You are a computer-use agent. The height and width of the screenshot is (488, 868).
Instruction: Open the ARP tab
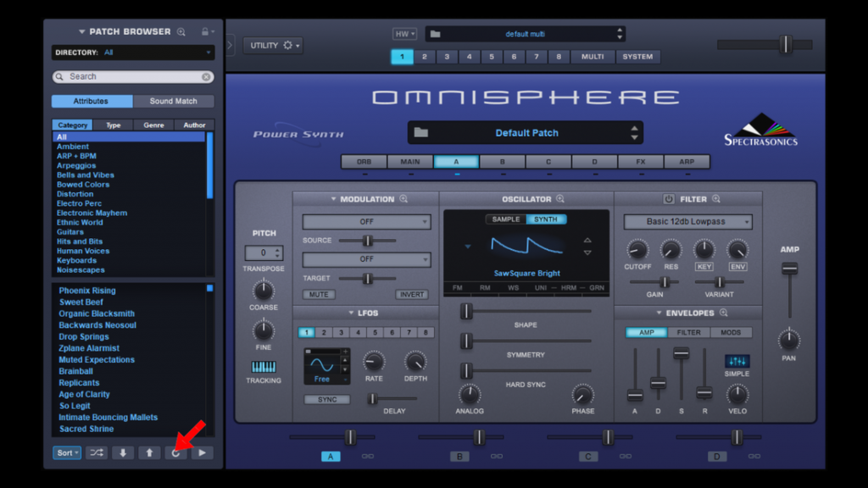pyautogui.click(x=687, y=162)
